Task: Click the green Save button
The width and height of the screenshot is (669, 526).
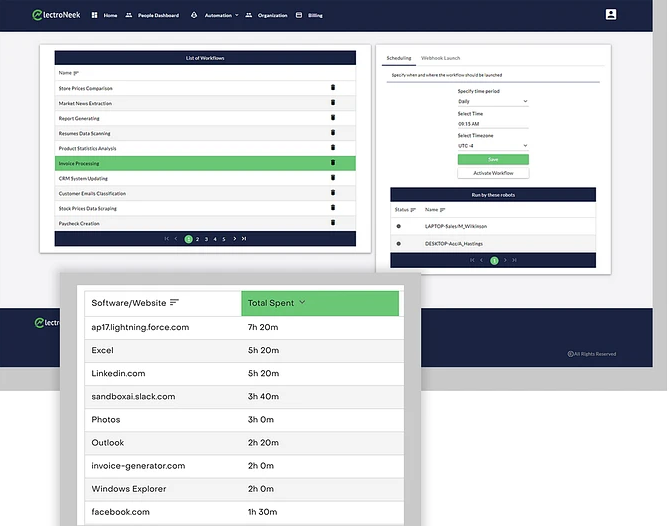Action: tap(492, 159)
